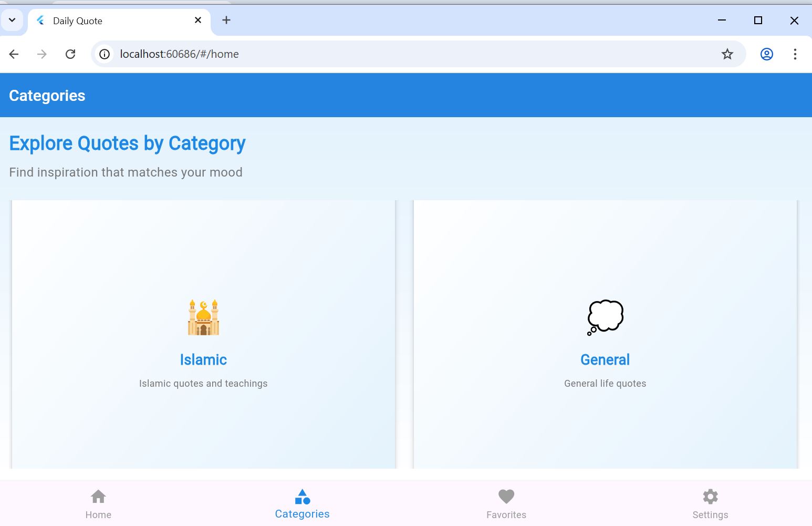Image resolution: width=812 pixels, height=526 pixels.
Task: Open a new browser tab
Action: [226, 20]
